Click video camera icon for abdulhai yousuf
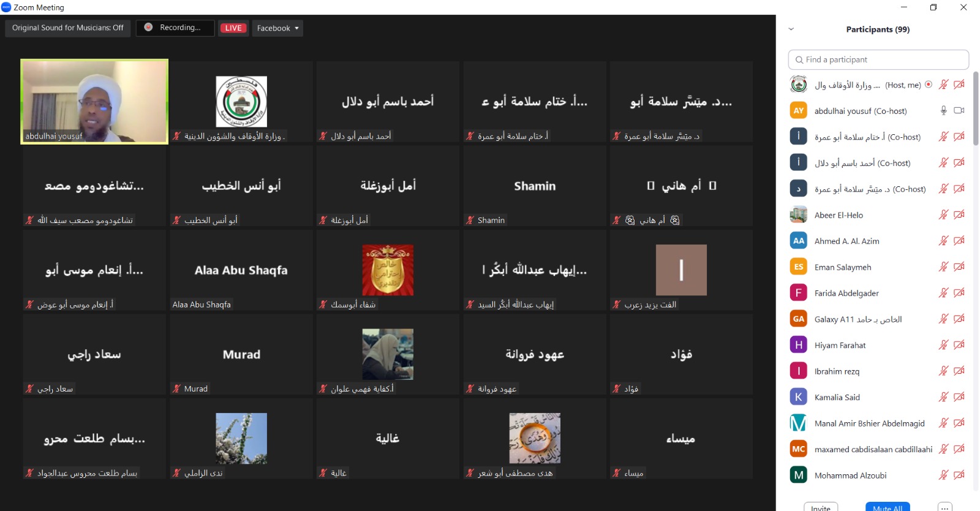Screen dimensions: 980x511 pyautogui.click(x=959, y=110)
